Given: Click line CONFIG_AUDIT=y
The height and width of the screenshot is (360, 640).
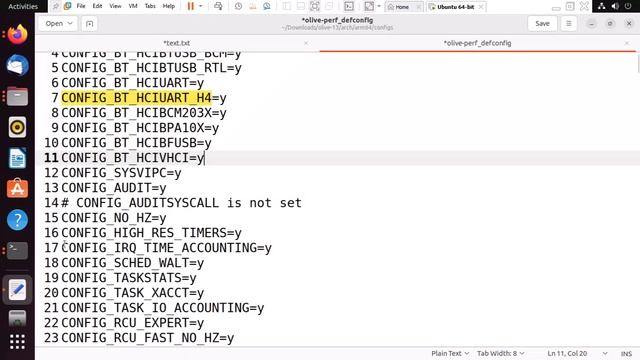Looking at the screenshot, I should (114, 188).
